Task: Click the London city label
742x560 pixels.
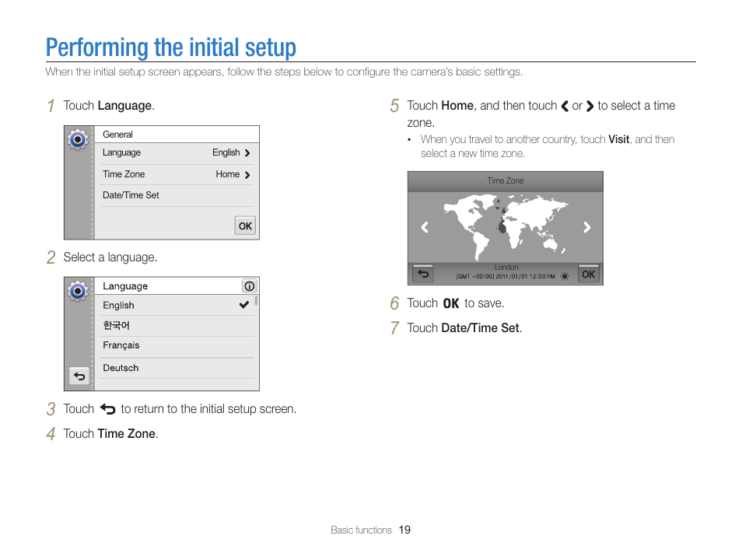Action: pos(506,268)
